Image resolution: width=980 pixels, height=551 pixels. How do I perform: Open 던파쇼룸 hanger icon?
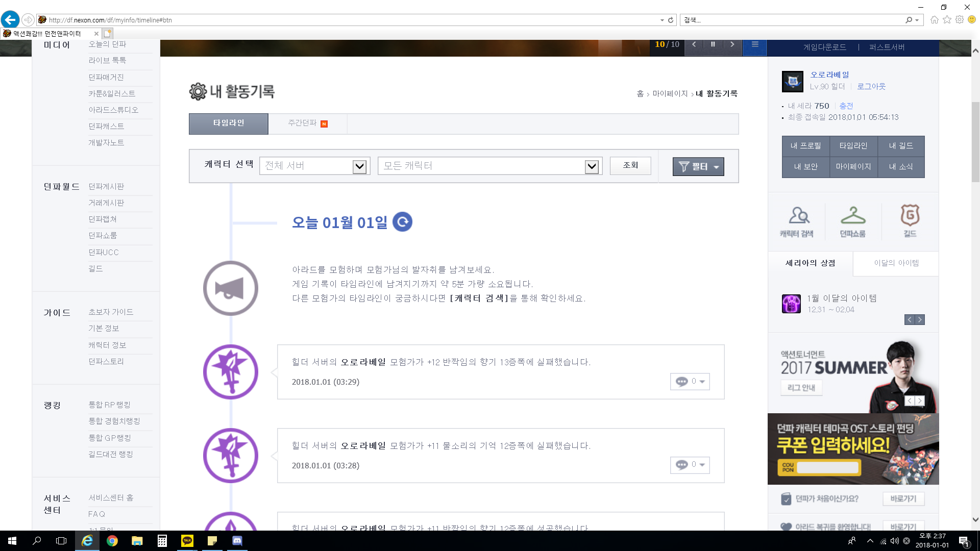pos(853,222)
